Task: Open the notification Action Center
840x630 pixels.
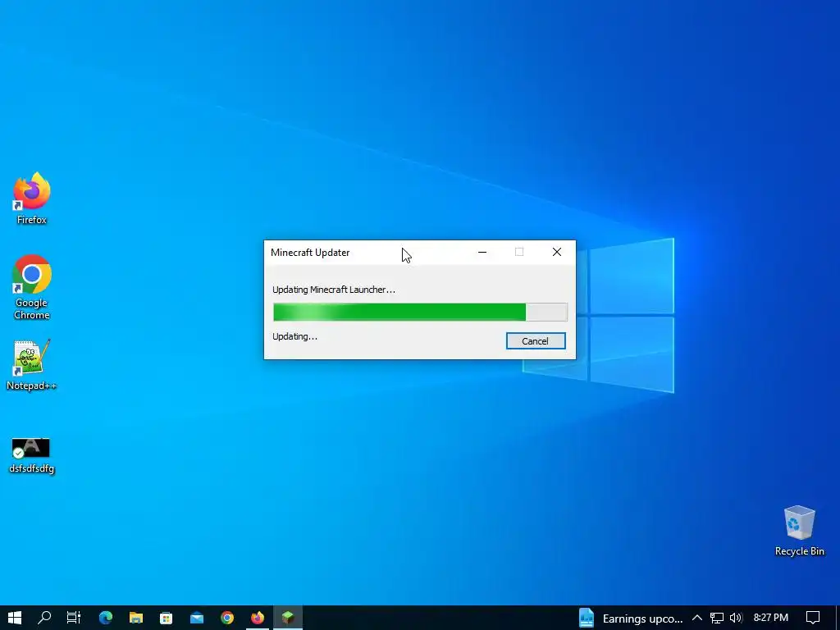Action: coord(813,618)
